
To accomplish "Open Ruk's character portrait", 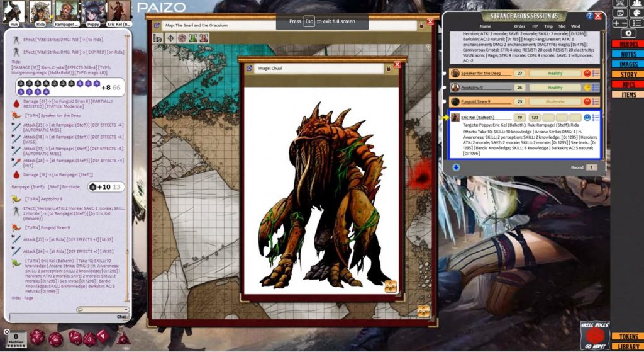I will (x=14, y=11).
